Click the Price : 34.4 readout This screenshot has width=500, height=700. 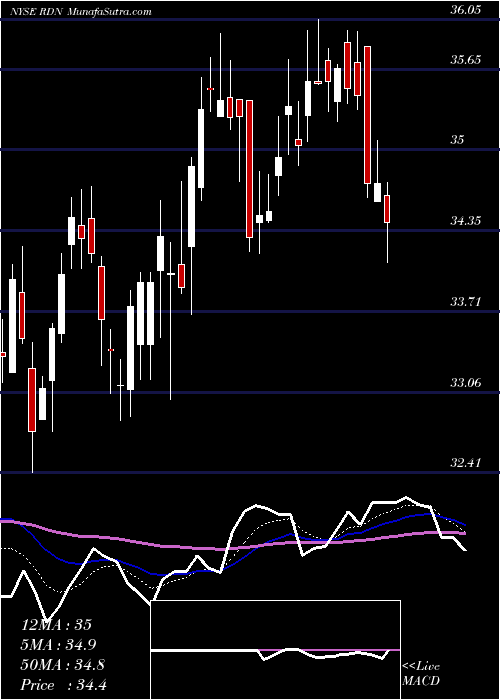[x=64, y=685]
